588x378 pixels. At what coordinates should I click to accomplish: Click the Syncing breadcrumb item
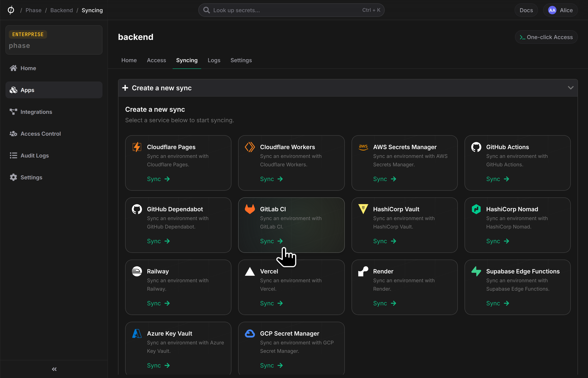point(92,10)
